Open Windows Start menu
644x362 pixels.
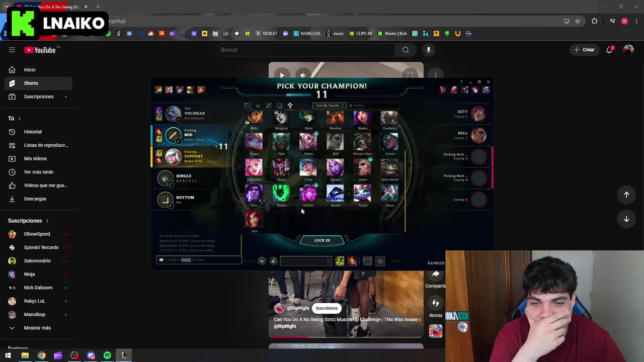coord(8,355)
